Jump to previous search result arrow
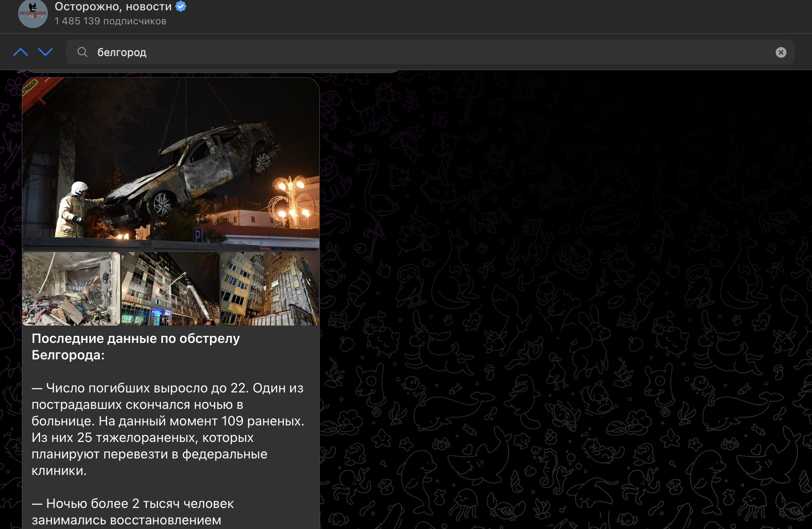Screen dimensions: 812x529 tap(21, 52)
